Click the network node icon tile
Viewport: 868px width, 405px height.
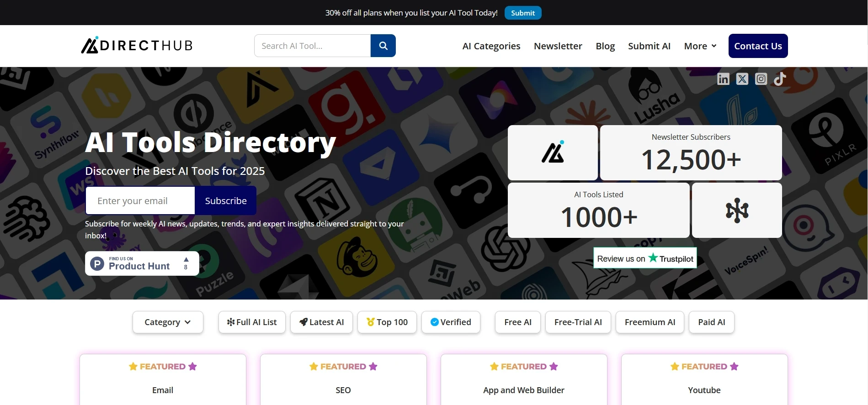click(737, 210)
